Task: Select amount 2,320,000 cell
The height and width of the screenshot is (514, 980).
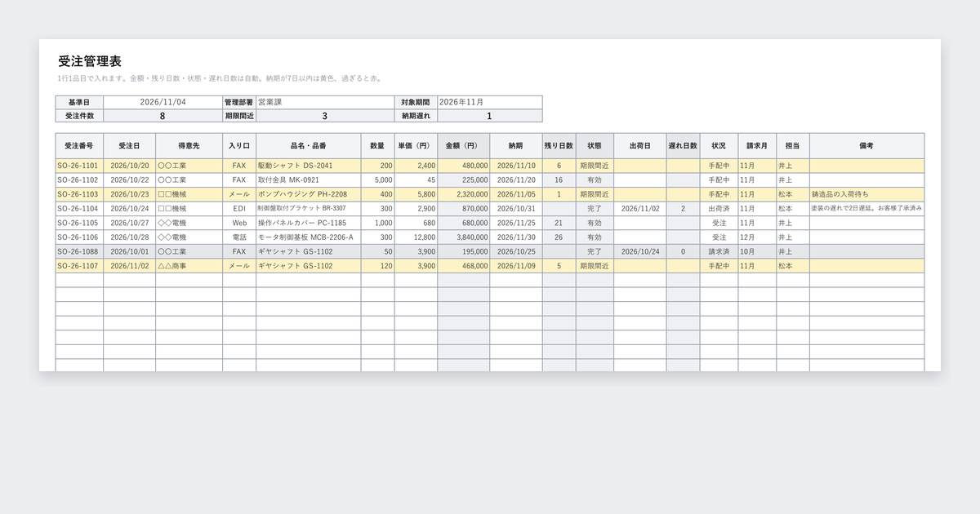Action: (463, 194)
